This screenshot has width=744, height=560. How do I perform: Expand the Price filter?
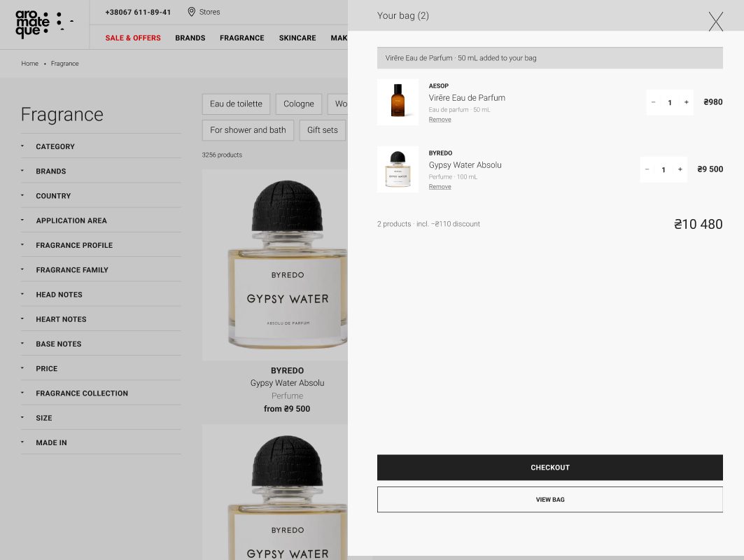(101, 369)
